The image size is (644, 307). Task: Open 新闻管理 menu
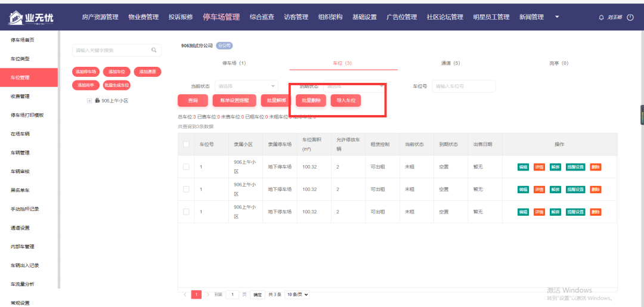[531, 17]
